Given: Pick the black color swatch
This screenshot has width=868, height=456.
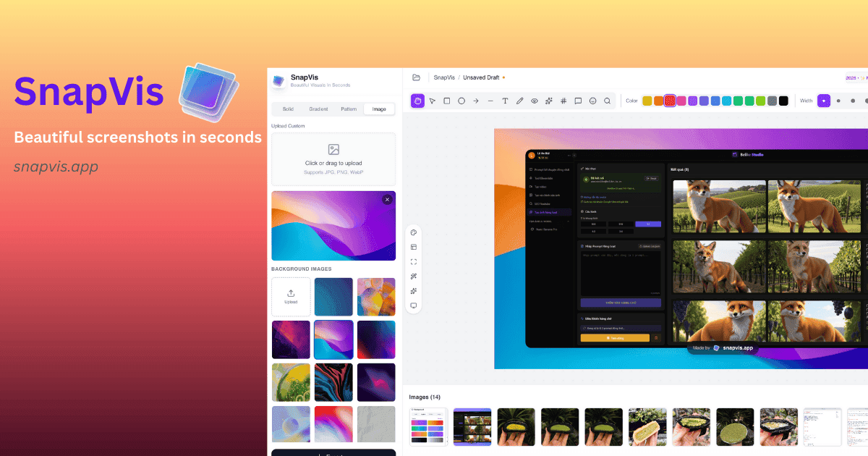Looking at the screenshot, I should pyautogui.click(x=783, y=101).
